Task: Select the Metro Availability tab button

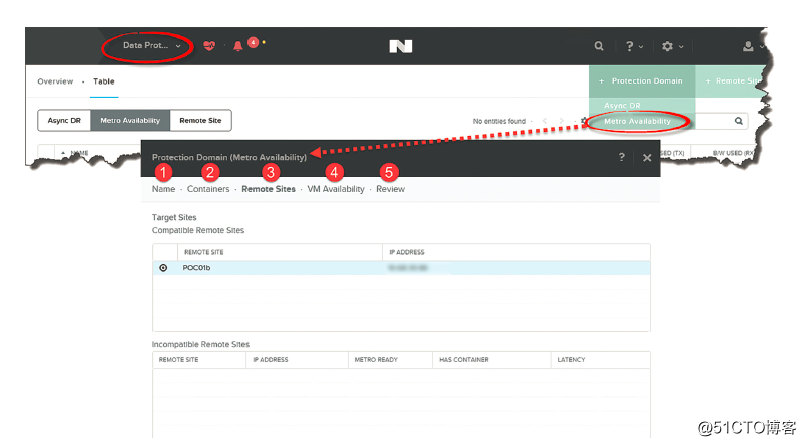Action: 130,121
